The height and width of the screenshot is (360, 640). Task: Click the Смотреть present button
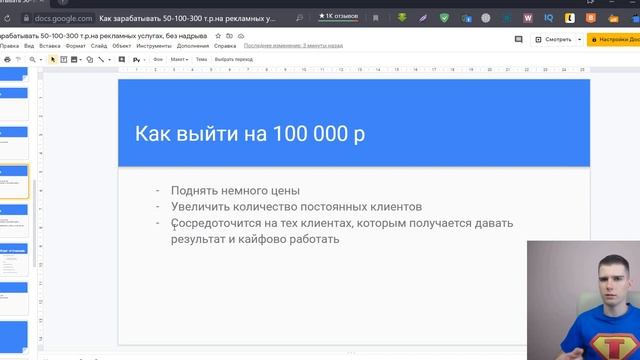[x=553, y=40]
